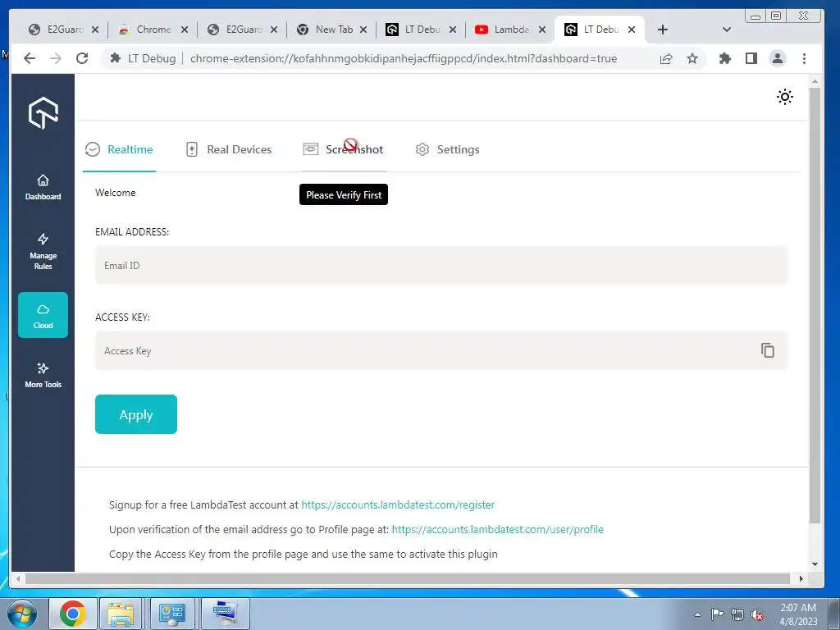Screen dimensions: 840x630
Task: Click the horizontal scrollbar right arrow
Action: pos(801,578)
